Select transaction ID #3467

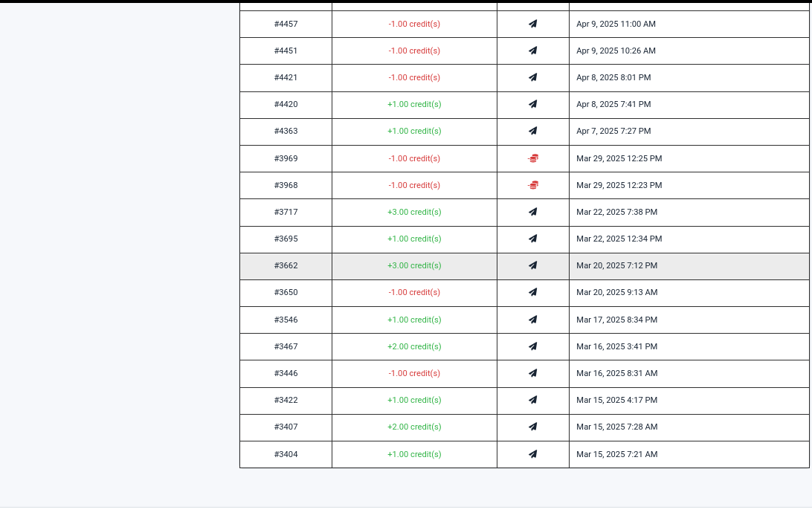coord(286,346)
